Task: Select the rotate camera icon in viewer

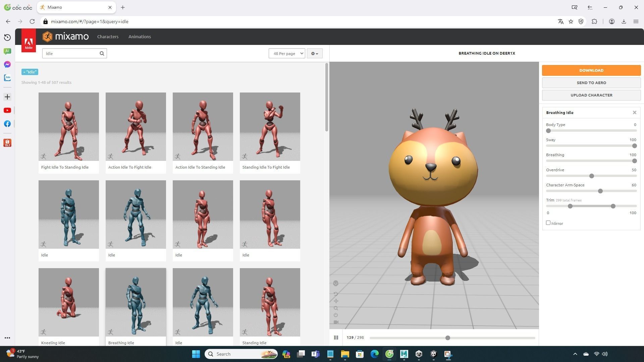Action: click(x=336, y=294)
